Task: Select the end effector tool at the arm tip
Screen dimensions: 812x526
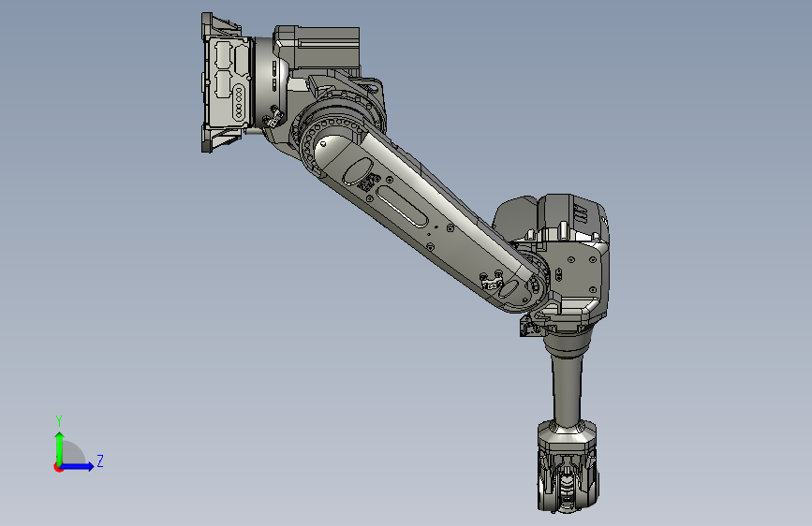Action: 568,467
